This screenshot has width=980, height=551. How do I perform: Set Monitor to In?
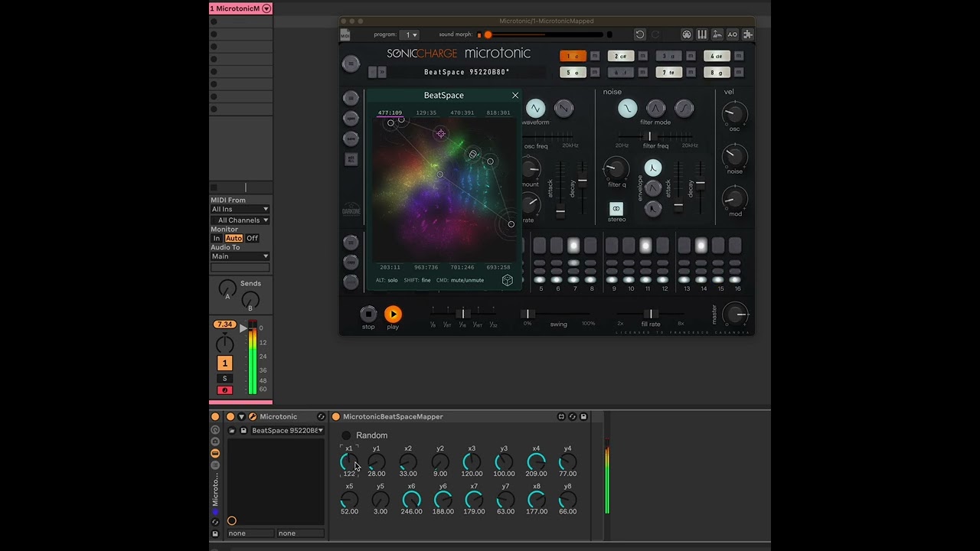click(x=217, y=238)
